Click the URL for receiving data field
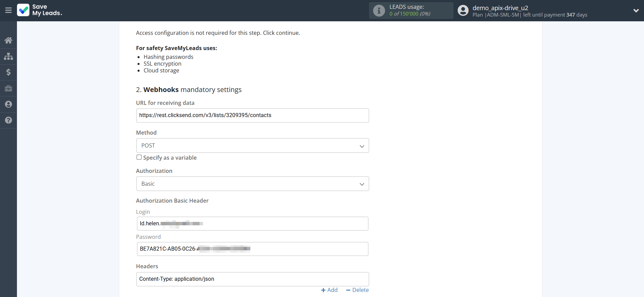644x297 pixels. pos(252,115)
